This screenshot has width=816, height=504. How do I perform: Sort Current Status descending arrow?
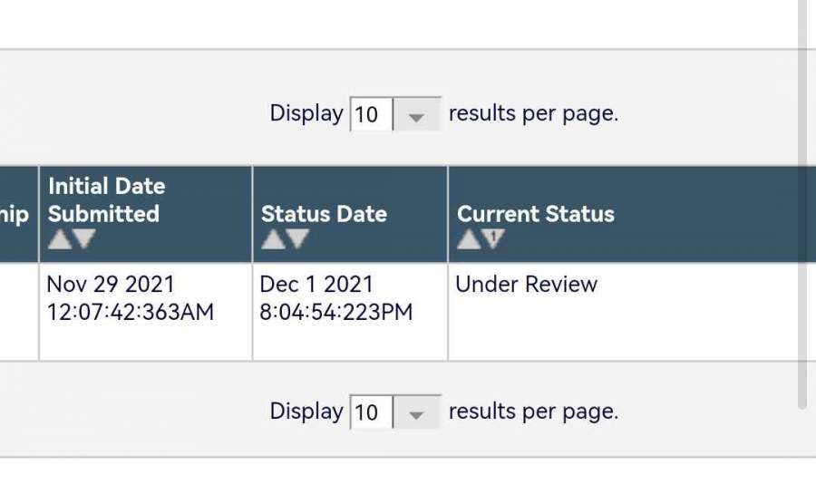(x=493, y=239)
